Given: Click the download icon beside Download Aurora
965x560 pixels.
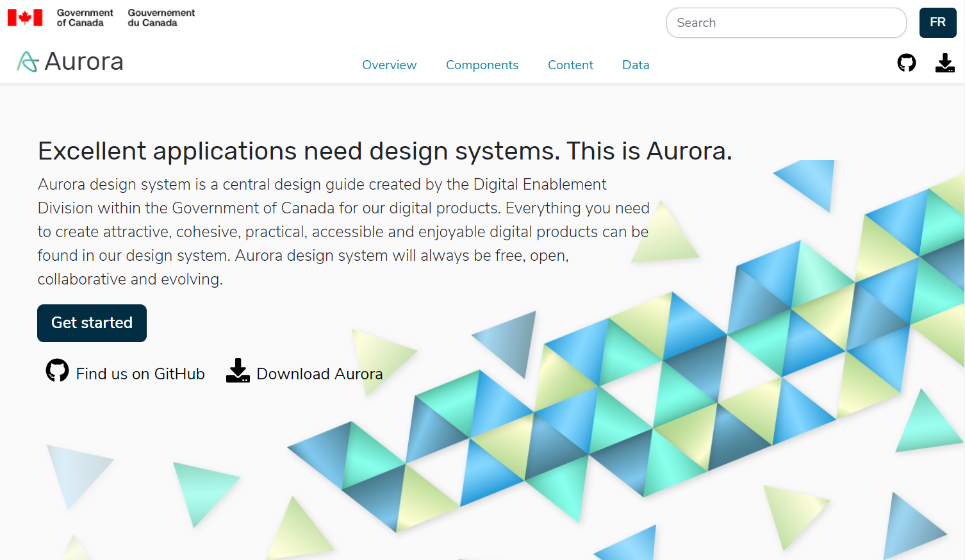Looking at the screenshot, I should pyautogui.click(x=238, y=370).
